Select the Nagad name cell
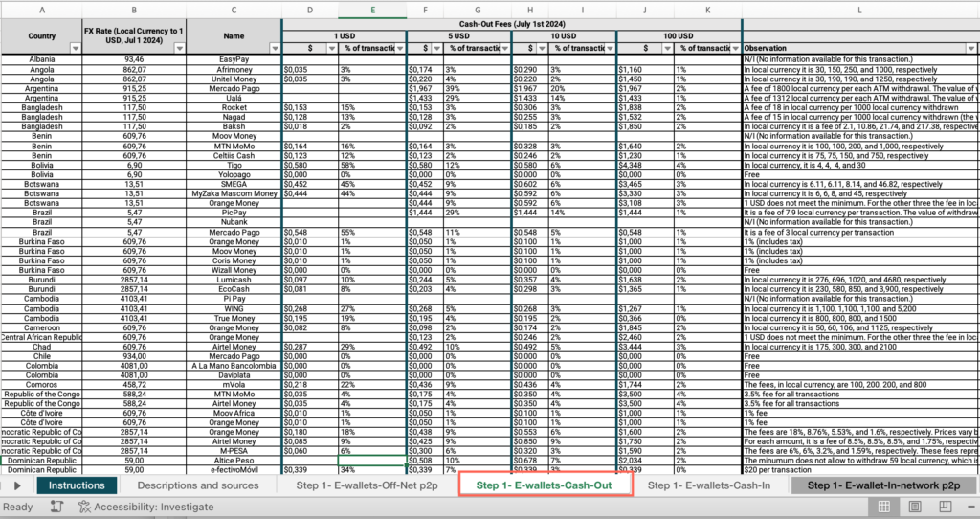The width and height of the screenshot is (980, 519). tap(234, 117)
